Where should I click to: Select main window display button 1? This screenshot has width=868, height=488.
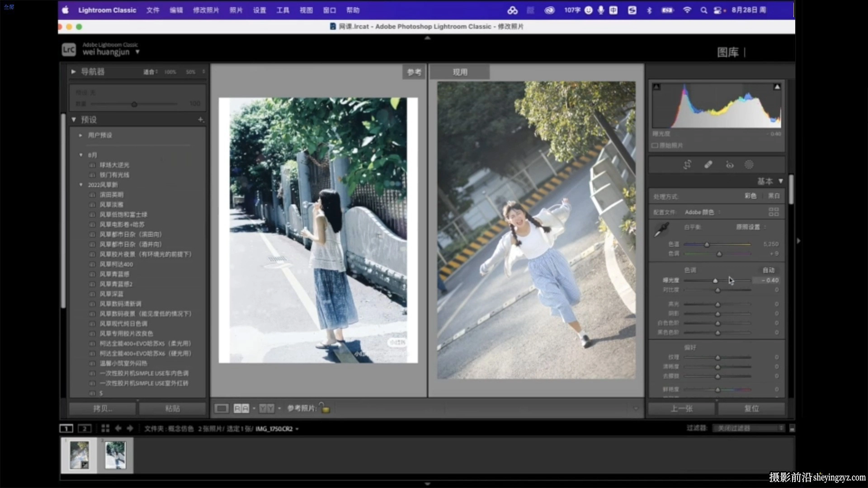click(x=66, y=428)
